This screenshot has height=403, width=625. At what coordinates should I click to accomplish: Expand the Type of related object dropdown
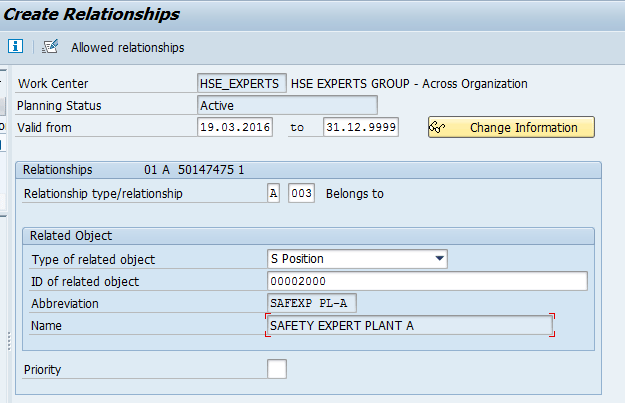click(x=439, y=259)
